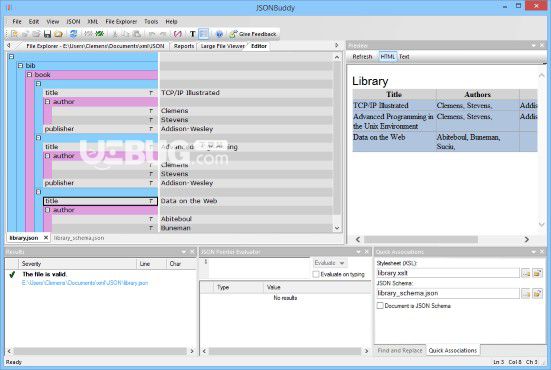Image resolution: width=551 pixels, height=370 pixels.
Task: Check Document is JSON Schema
Action: 380,306
